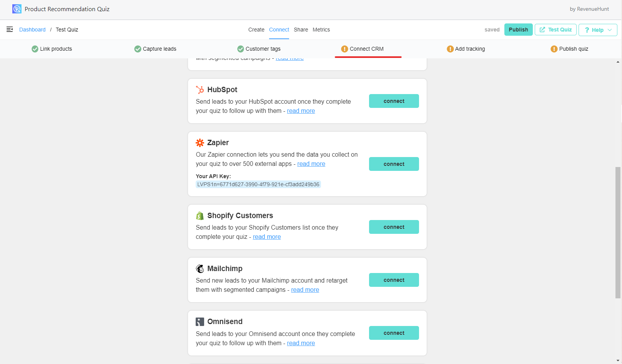
Task: Go to the Add tracking step
Action: coord(466,49)
